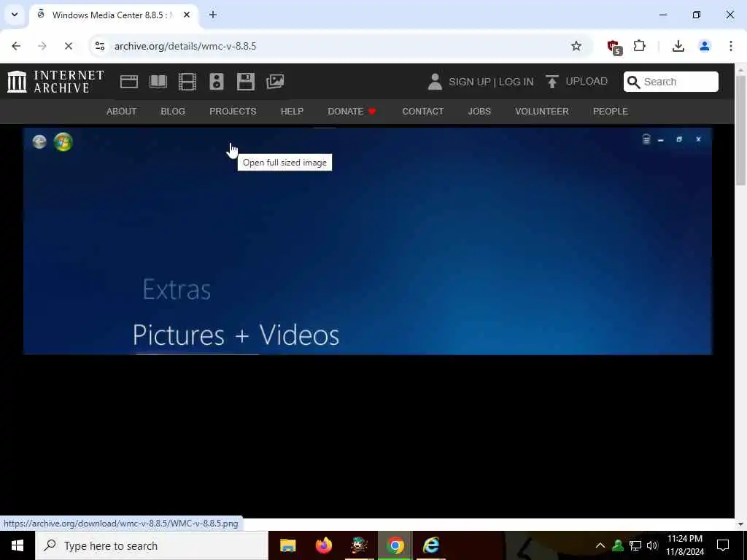Restore down the Chrome window
The image size is (747, 560).
(697, 15)
